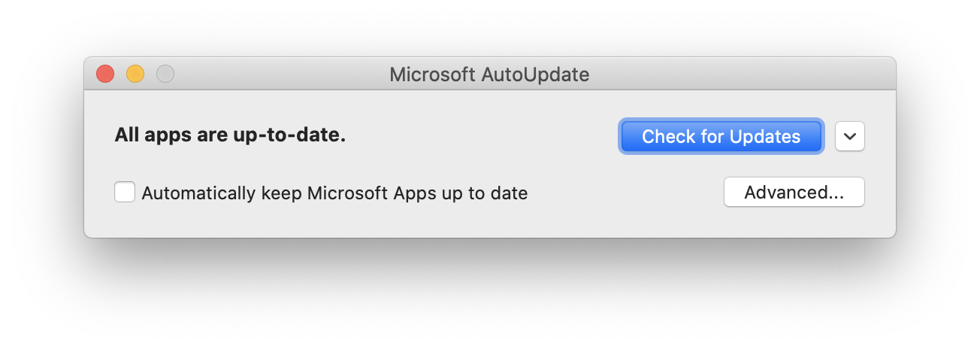Click the gray disabled traffic-light circle
This screenshot has height=349, width=980.
pyautogui.click(x=165, y=74)
